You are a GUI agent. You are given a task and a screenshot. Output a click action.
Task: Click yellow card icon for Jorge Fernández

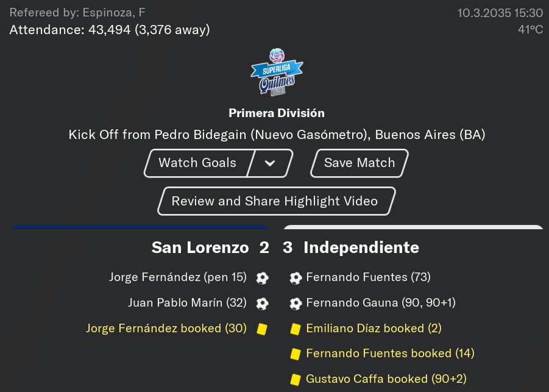click(x=262, y=329)
